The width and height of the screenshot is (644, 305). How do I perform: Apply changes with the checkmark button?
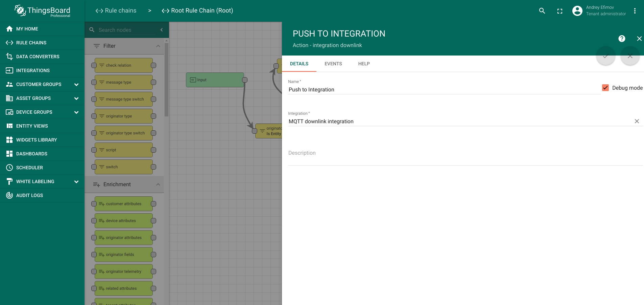tap(605, 56)
